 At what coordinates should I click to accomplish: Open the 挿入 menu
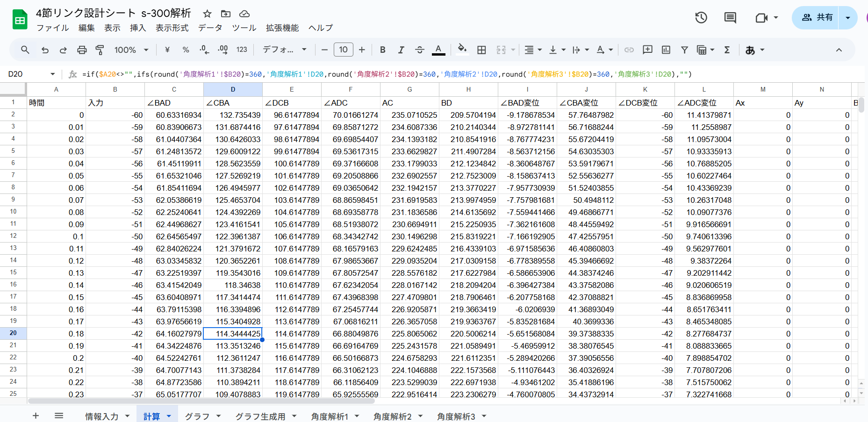point(138,28)
